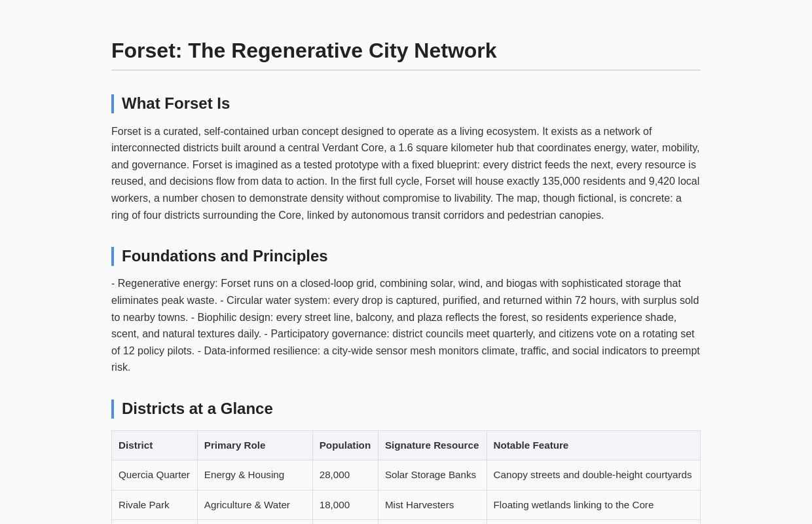
Task: Click the Quercia Quarter table cell
Action: click(x=154, y=475)
